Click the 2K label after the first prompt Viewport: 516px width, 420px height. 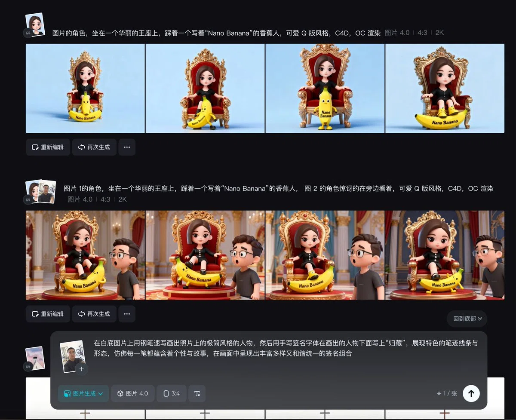coord(439,33)
